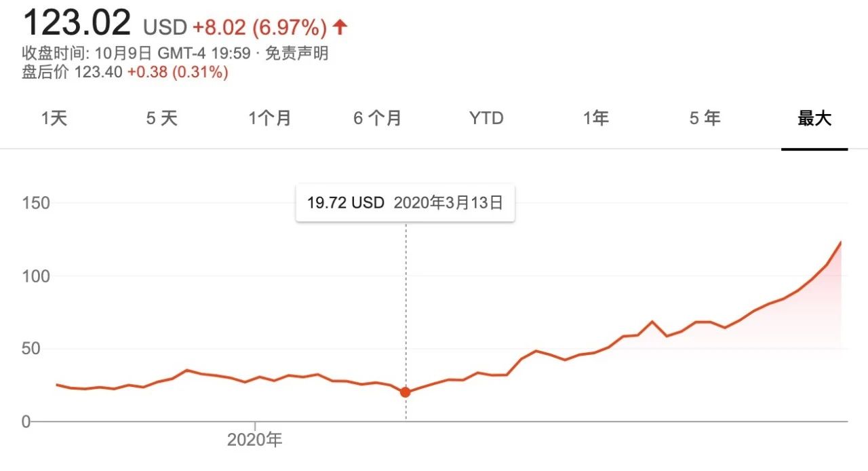868x471 pixels.
Task: Click the red data point on chart
Action: (x=406, y=392)
